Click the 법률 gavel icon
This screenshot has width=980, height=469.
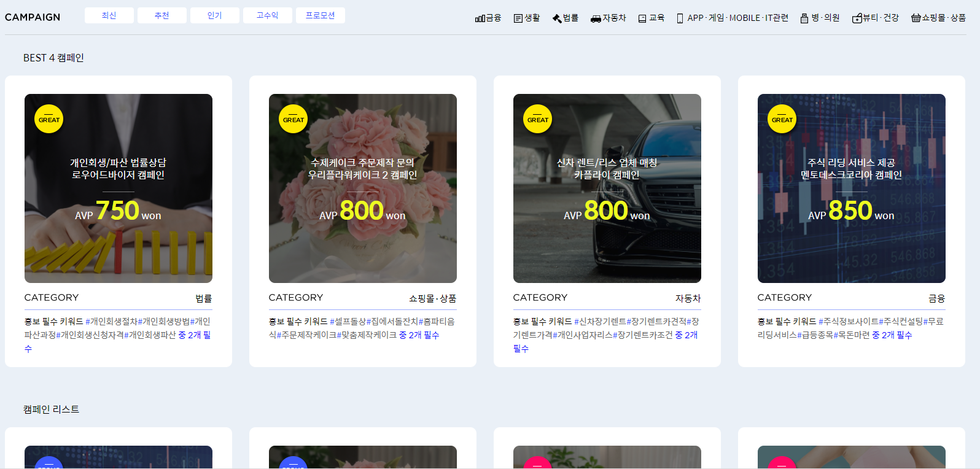[557, 18]
